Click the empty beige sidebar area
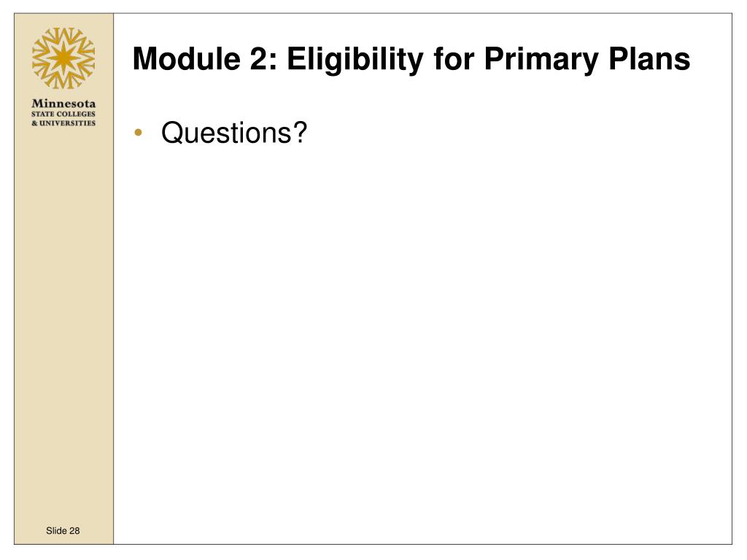The height and width of the screenshot is (560, 747). click(x=63, y=324)
